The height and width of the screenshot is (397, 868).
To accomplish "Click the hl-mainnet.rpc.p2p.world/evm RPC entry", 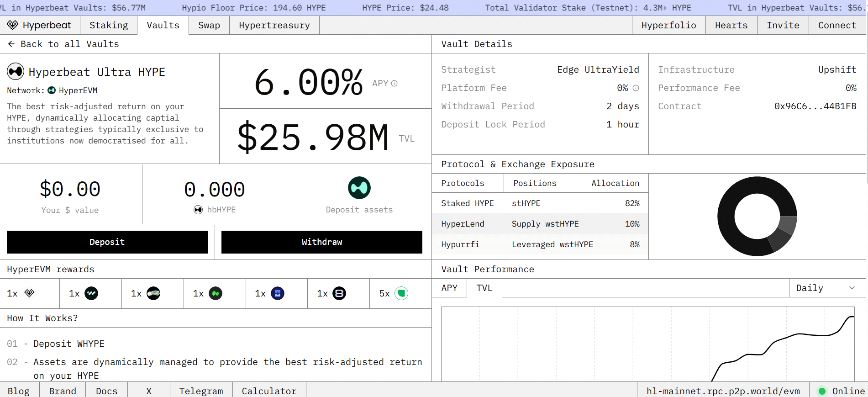I will 723,391.
